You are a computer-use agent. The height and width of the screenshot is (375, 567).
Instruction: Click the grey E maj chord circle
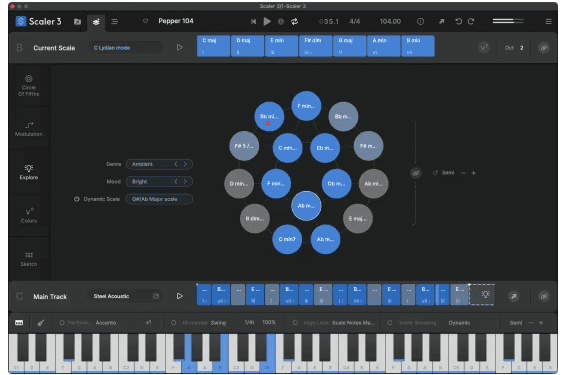pyautogui.click(x=357, y=218)
